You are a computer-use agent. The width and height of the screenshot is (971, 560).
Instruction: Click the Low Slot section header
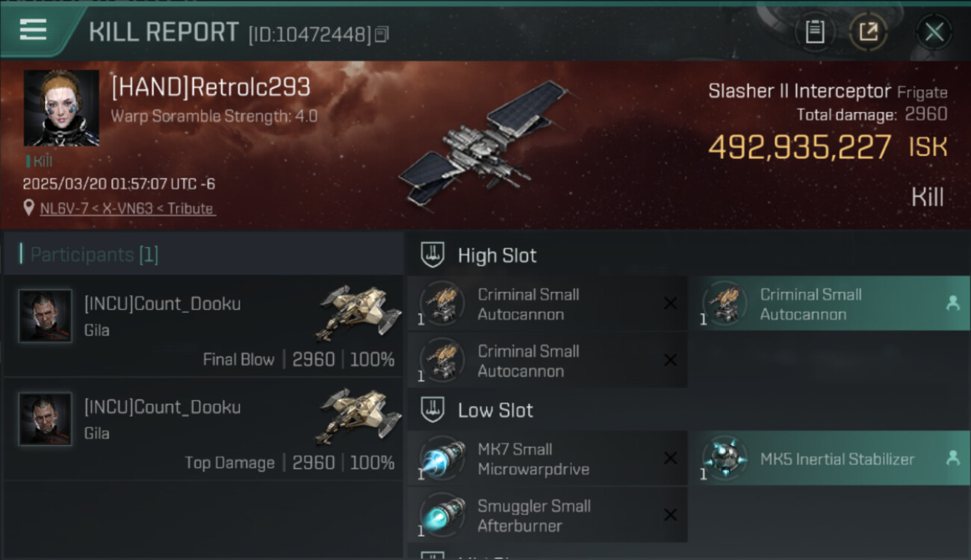pyautogui.click(x=477, y=410)
